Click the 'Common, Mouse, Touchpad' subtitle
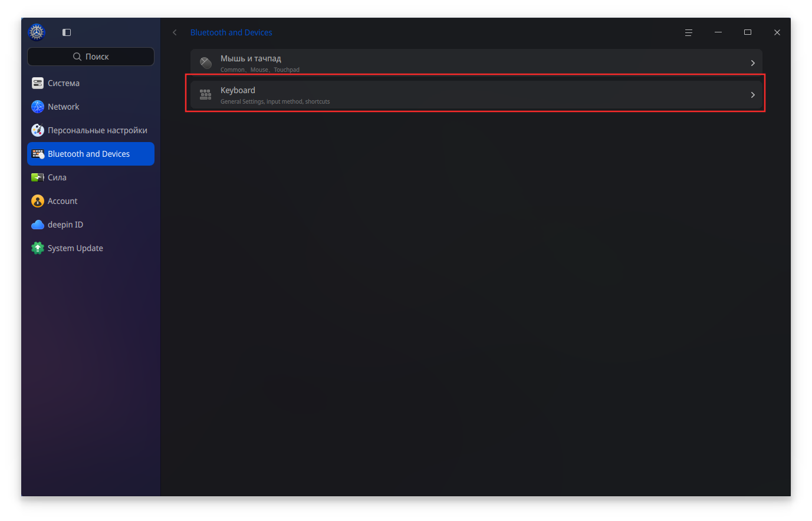This screenshot has width=812, height=521. (260, 70)
